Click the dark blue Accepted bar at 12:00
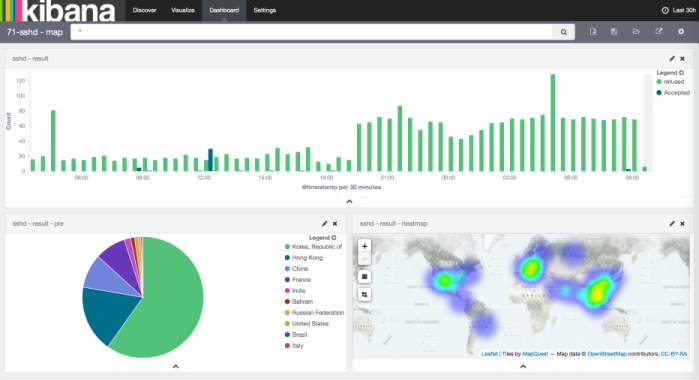 (x=210, y=160)
